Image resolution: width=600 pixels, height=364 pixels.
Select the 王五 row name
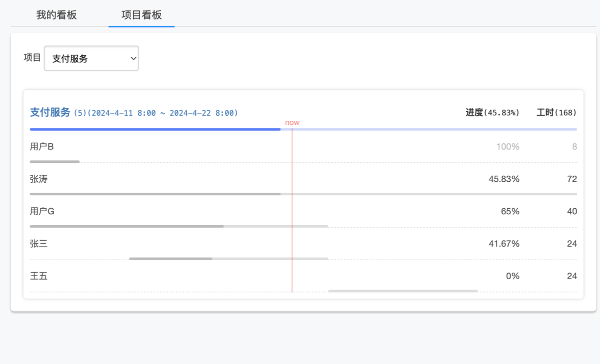(x=38, y=276)
